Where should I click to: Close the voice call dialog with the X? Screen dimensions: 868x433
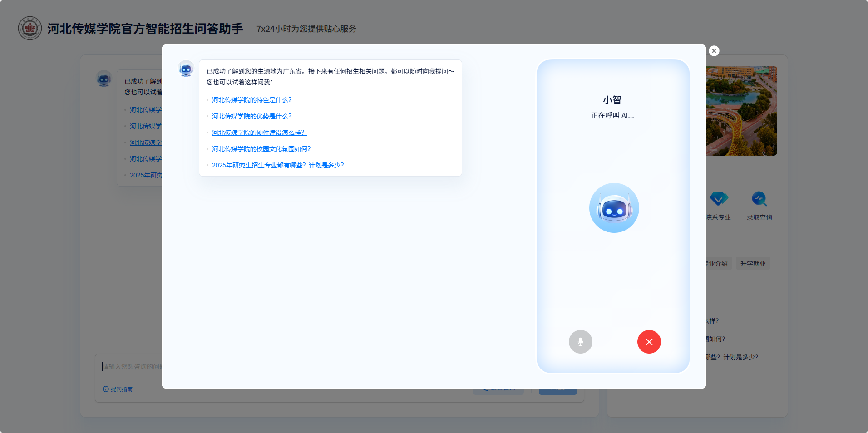pos(714,51)
